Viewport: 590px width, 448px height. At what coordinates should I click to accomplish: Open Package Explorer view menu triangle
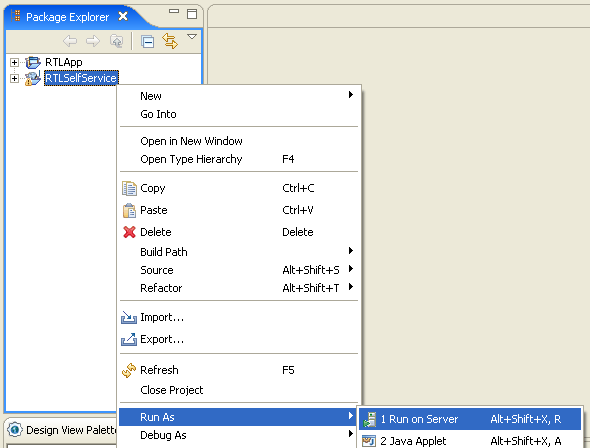tap(192, 36)
